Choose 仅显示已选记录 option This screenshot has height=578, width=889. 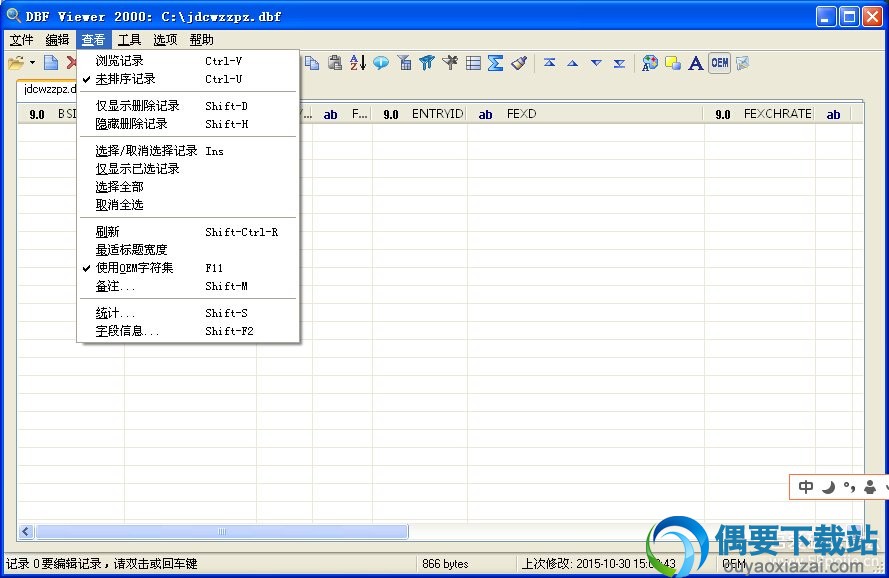tap(188, 168)
